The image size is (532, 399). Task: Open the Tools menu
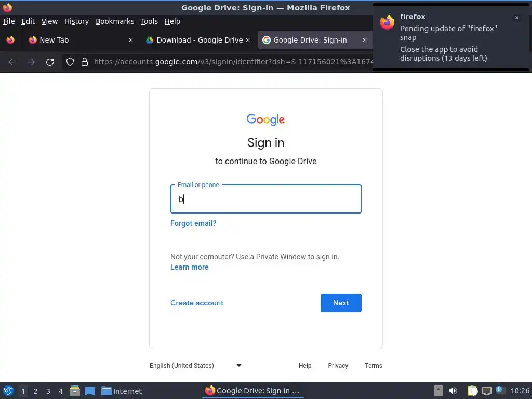tap(149, 21)
